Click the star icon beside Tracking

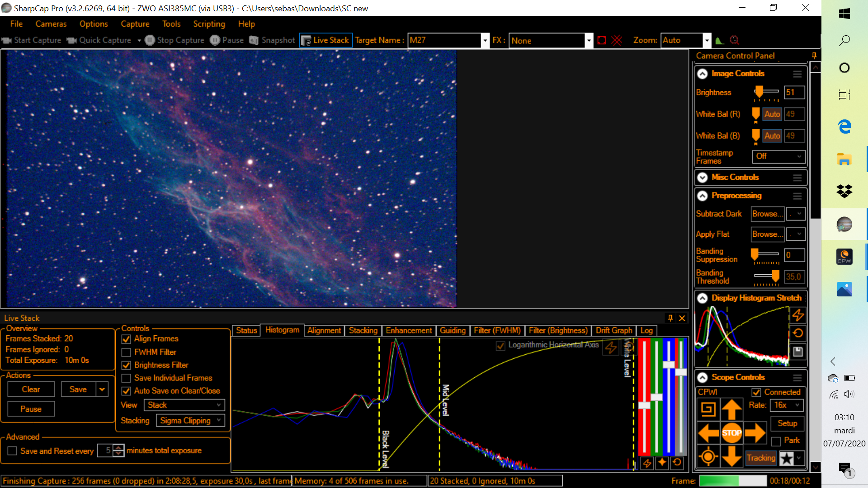point(787,458)
